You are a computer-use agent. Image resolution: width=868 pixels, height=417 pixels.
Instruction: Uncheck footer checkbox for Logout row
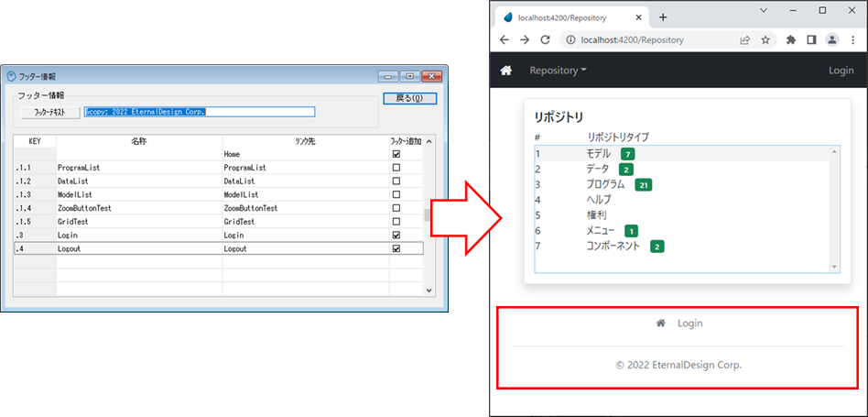396,248
